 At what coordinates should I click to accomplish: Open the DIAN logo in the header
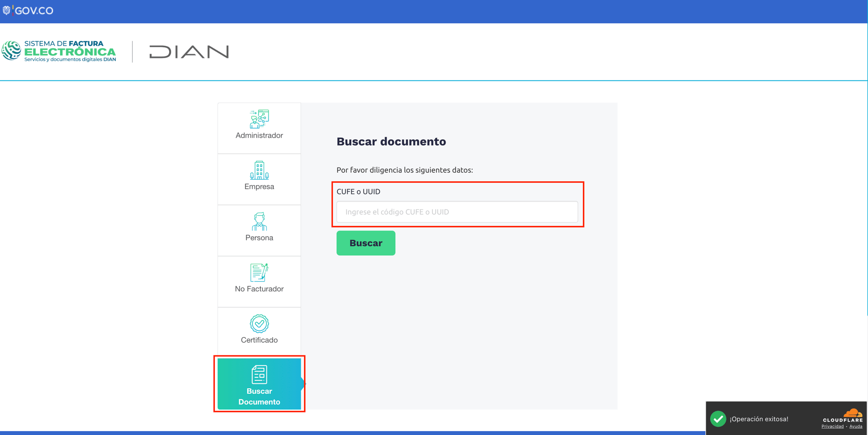tap(189, 52)
